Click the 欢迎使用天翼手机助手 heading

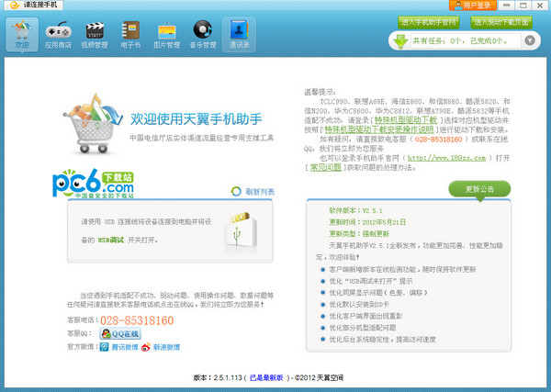[197, 119]
